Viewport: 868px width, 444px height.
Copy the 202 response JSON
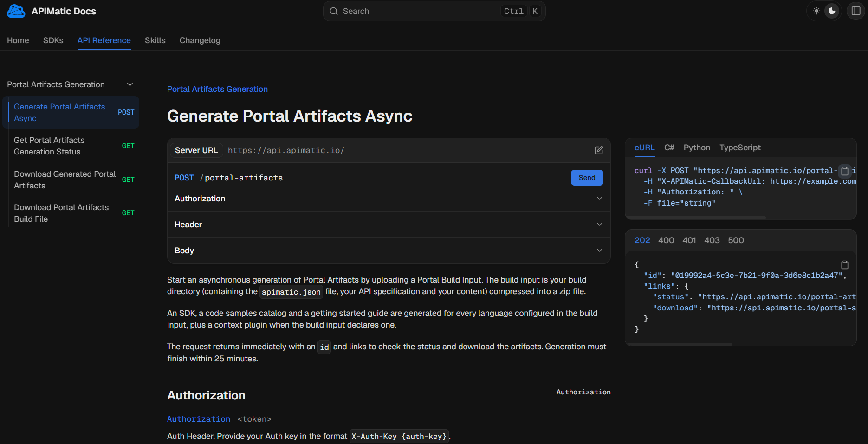pyautogui.click(x=845, y=265)
